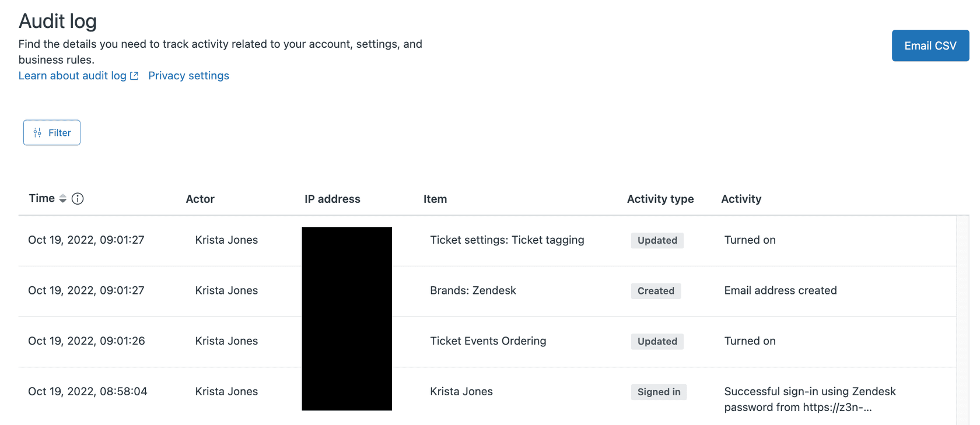The width and height of the screenshot is (980, 425).
Task: Click the info icon beside the Time header
Action: (78, 198)
